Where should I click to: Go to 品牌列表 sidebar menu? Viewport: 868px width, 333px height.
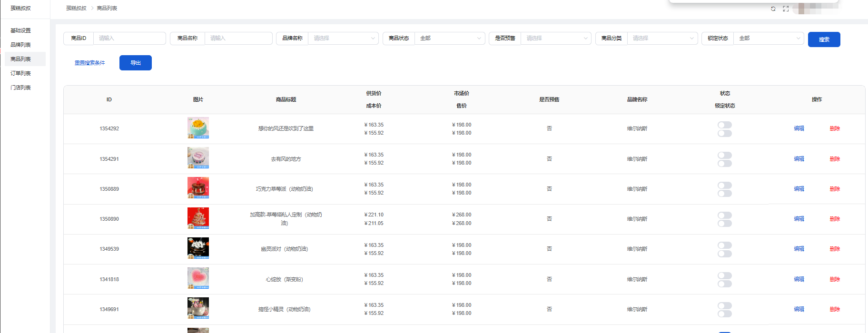[20, 45]
